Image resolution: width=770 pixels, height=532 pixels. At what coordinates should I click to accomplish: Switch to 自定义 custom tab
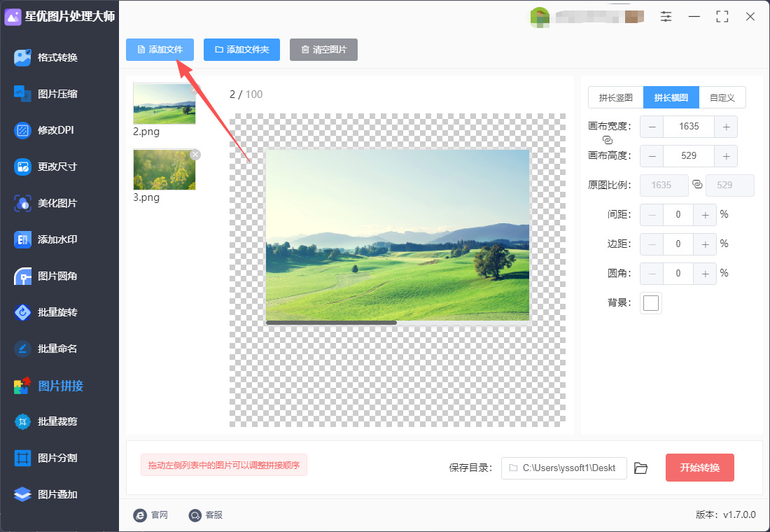coord(722,97)
